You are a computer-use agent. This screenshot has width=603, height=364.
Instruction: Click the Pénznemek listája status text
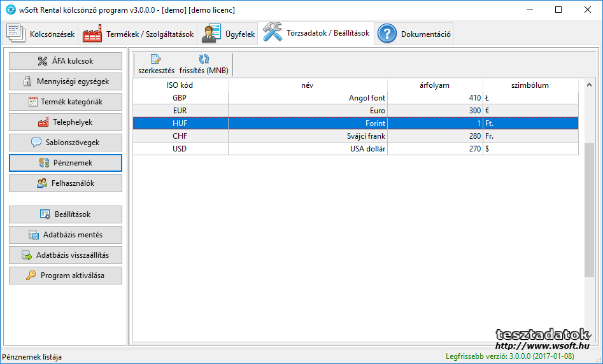click(x=32, y=357)
